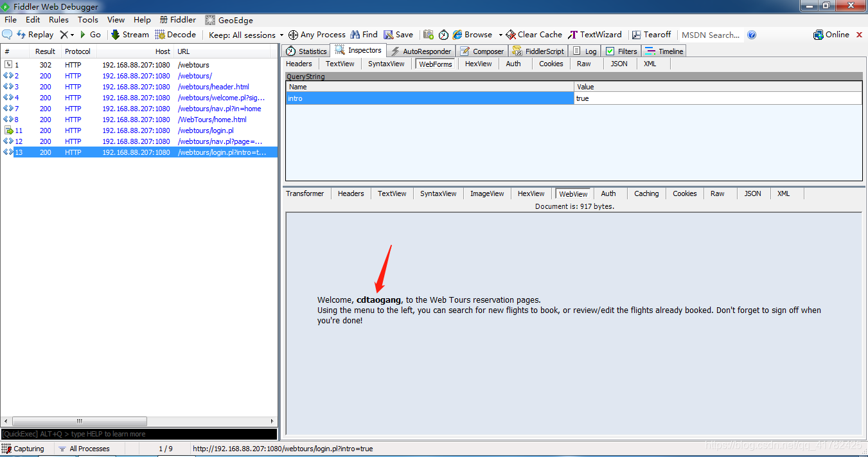Click the Tearoff button

651,35
